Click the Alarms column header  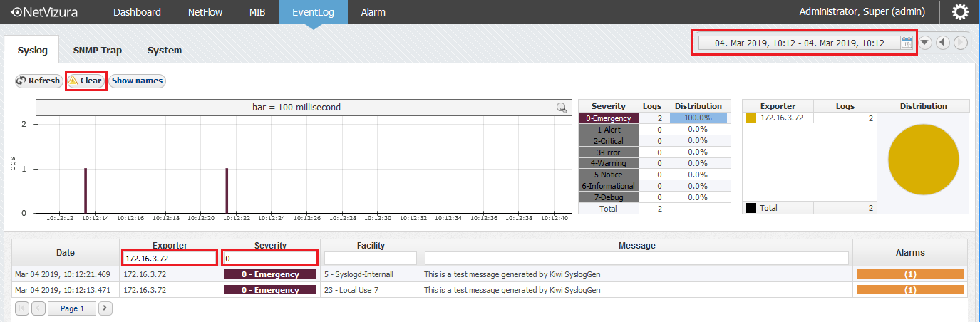coord(910,253)
